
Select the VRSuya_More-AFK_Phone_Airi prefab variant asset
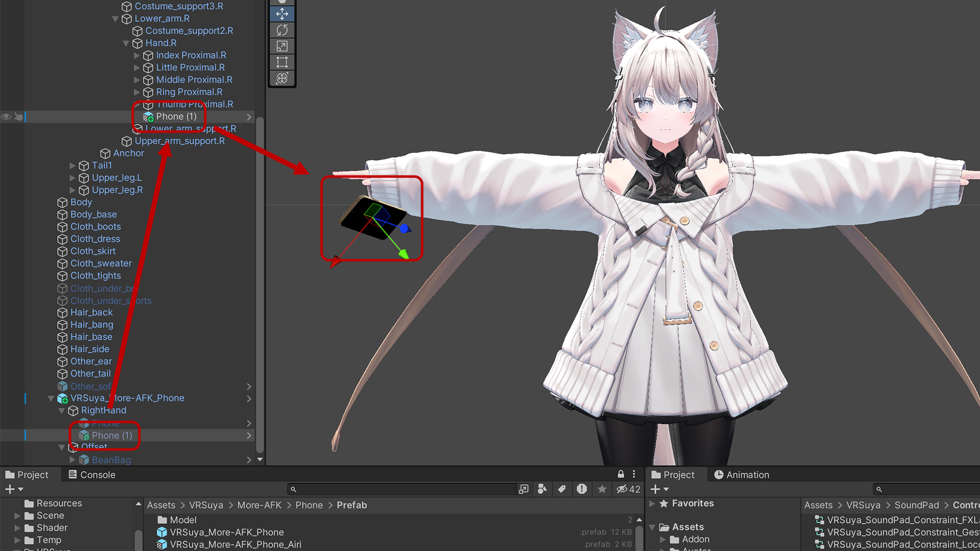[236, 544]
